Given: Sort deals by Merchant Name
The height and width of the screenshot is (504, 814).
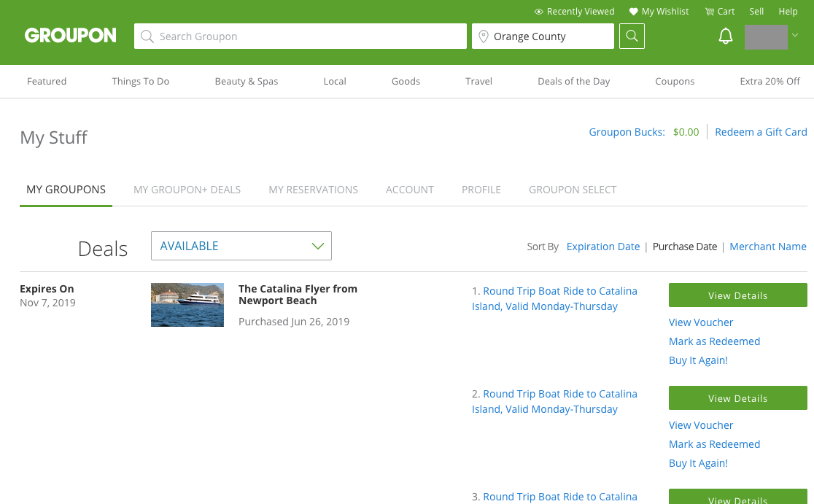Looking at the screenshot, I should [768, 247].
